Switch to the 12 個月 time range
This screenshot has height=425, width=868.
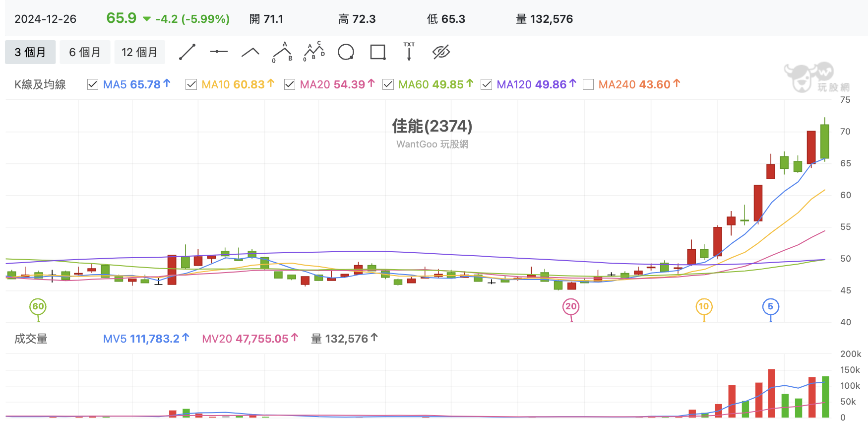click(139, 52)
